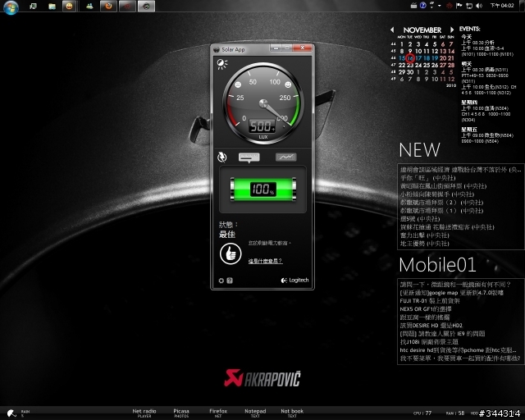Launch Net radio from bottom bar
The width and height of the screenshot is (525, 420).
point(144,413)
